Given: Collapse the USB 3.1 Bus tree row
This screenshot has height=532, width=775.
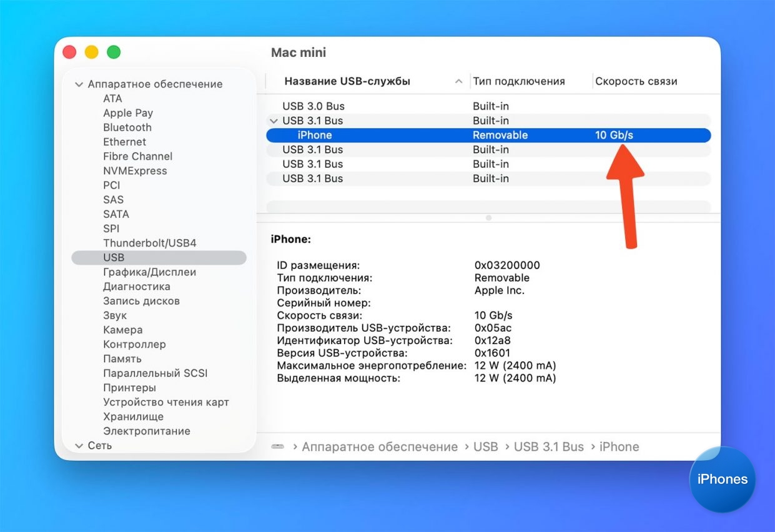Looking at the screenshot, I should [x=274, y=121].
